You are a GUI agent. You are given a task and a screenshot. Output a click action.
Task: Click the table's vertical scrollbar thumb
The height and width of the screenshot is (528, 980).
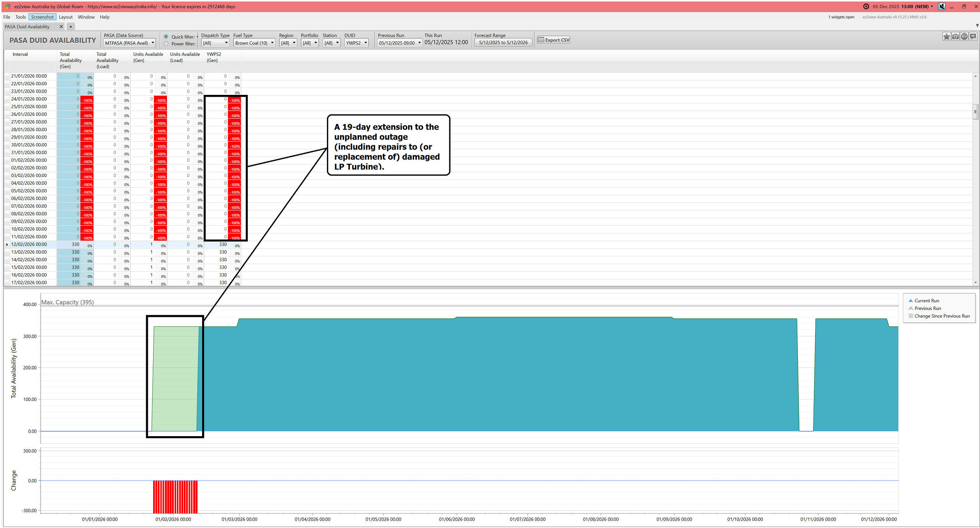pos(975,111)
